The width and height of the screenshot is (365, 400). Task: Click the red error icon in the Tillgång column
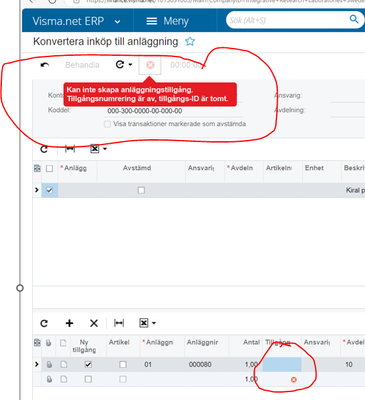click(294, 380)
